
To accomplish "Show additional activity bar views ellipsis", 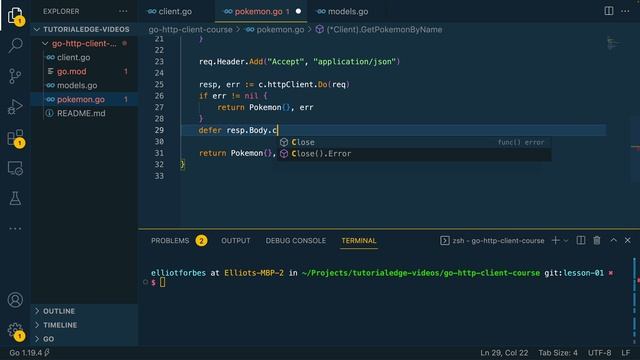I will point(15,229).
